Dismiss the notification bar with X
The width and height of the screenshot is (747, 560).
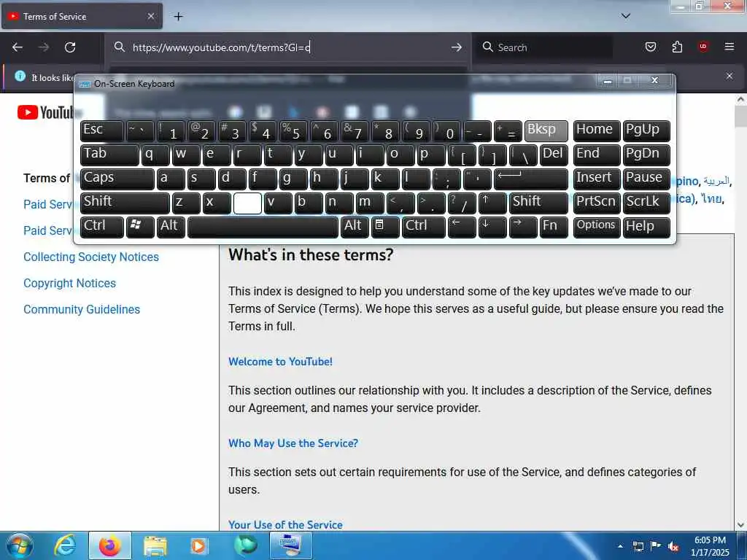tap(729, 76)
